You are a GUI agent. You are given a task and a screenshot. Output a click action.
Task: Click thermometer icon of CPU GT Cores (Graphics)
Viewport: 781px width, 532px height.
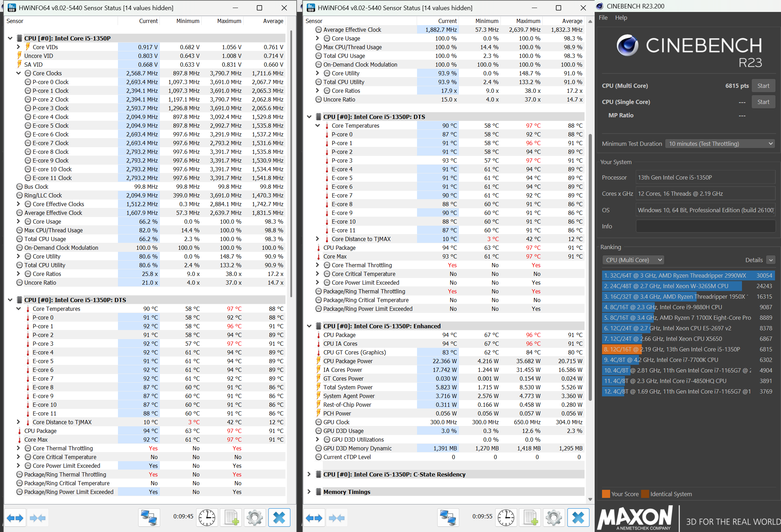(x=318, y=352)
